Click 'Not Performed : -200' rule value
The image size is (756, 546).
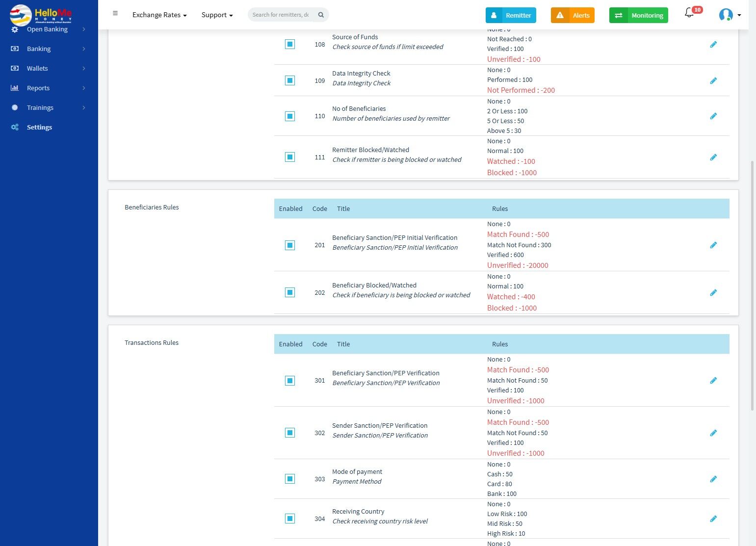[521, 90]
